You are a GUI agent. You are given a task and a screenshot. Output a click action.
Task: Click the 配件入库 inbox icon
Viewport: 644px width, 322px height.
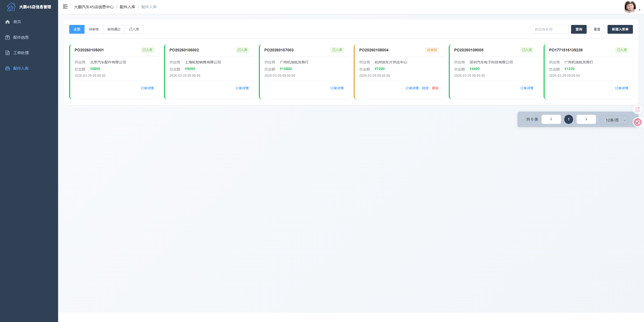tap(8, 68)
